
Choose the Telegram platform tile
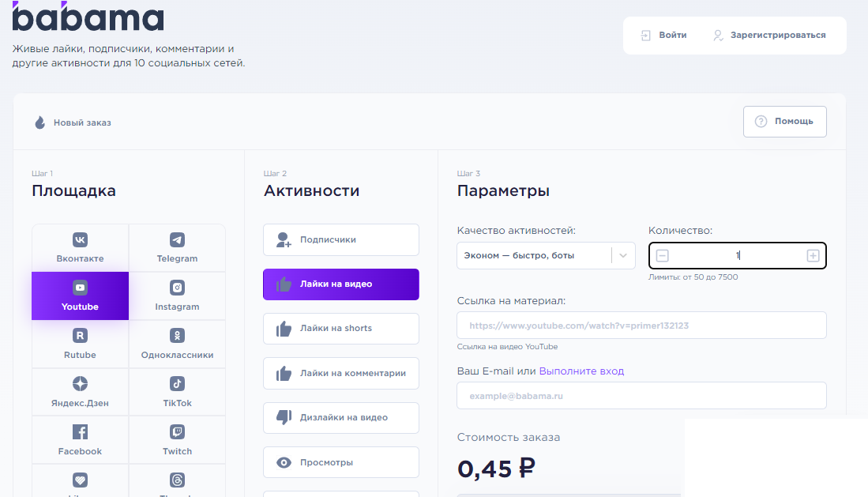pos(177,247)
